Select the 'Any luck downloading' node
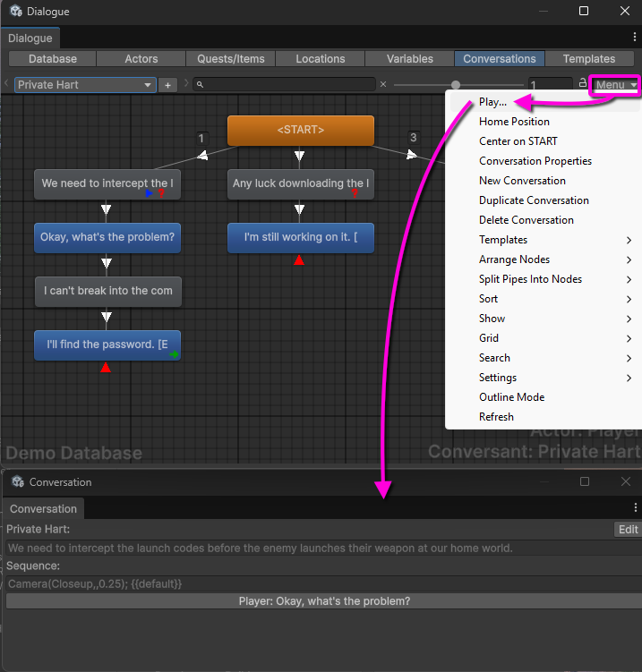Screen dimensions: 642x672 [301, 184]
